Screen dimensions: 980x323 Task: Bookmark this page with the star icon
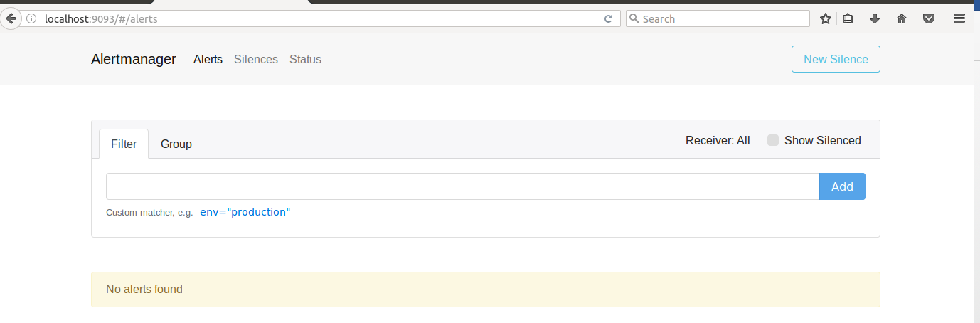click(x=826, y=19)
